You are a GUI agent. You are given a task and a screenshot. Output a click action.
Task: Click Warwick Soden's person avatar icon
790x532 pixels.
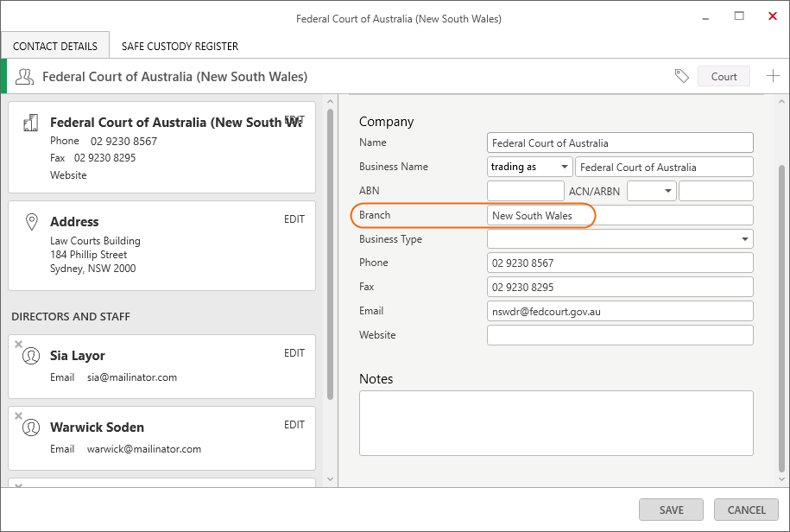31,427
